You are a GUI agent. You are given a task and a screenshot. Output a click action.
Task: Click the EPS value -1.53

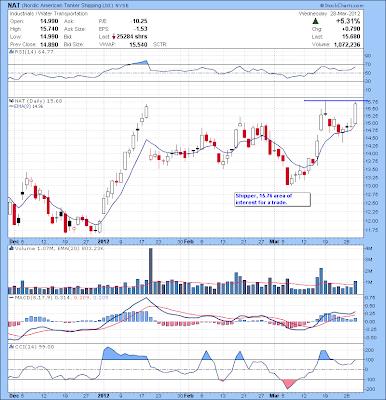[141, 29]
